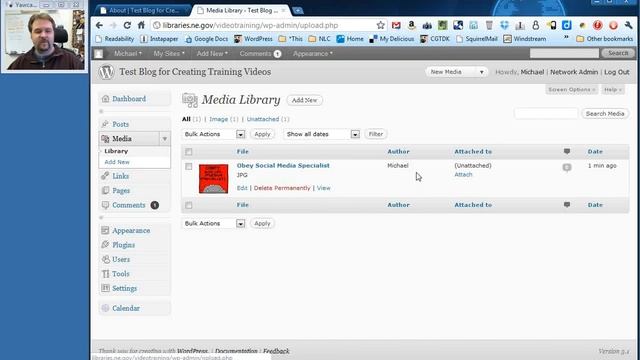Open the bottom Bulk Actions dropdown

(x=214, y=223)
